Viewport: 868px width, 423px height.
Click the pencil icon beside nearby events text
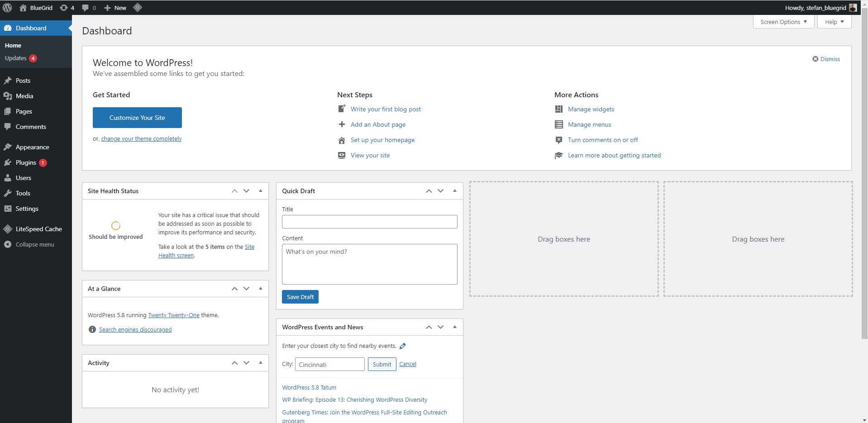403,346
